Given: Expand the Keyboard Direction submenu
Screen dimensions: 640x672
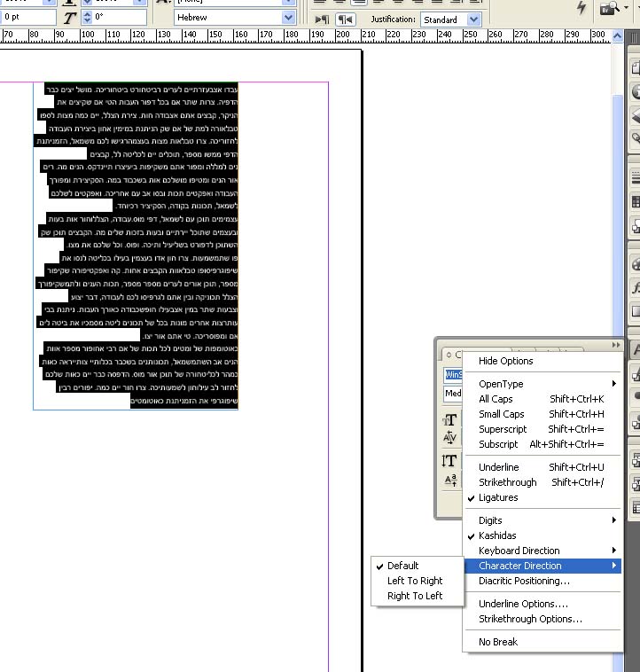Looking at the screenshot, I should 543,551.
